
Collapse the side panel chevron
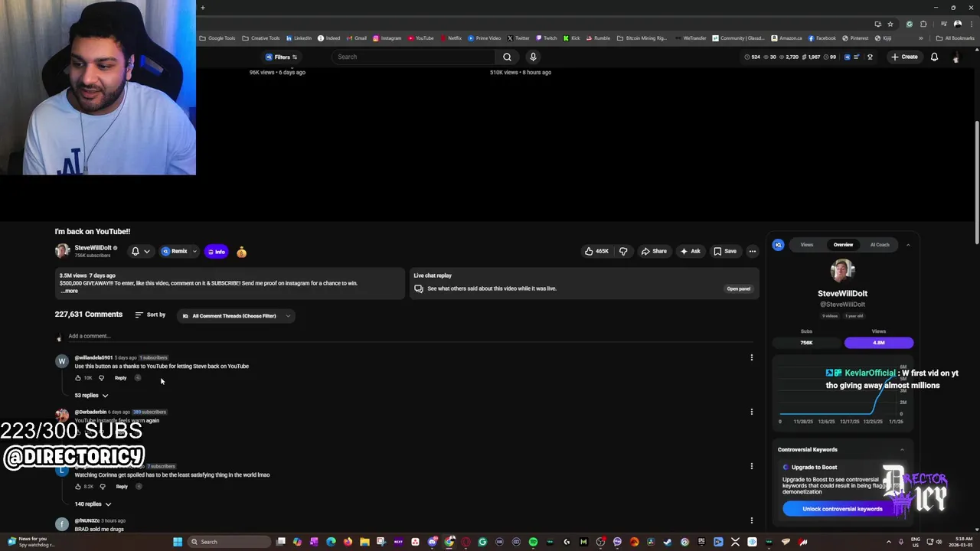pyautogui.click(x=908, y=245)
